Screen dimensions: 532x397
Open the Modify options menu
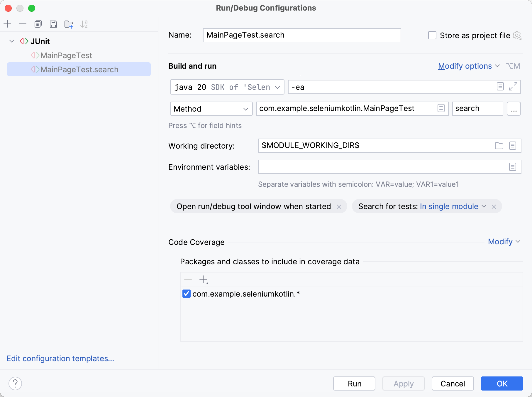[x=468, y=66]
